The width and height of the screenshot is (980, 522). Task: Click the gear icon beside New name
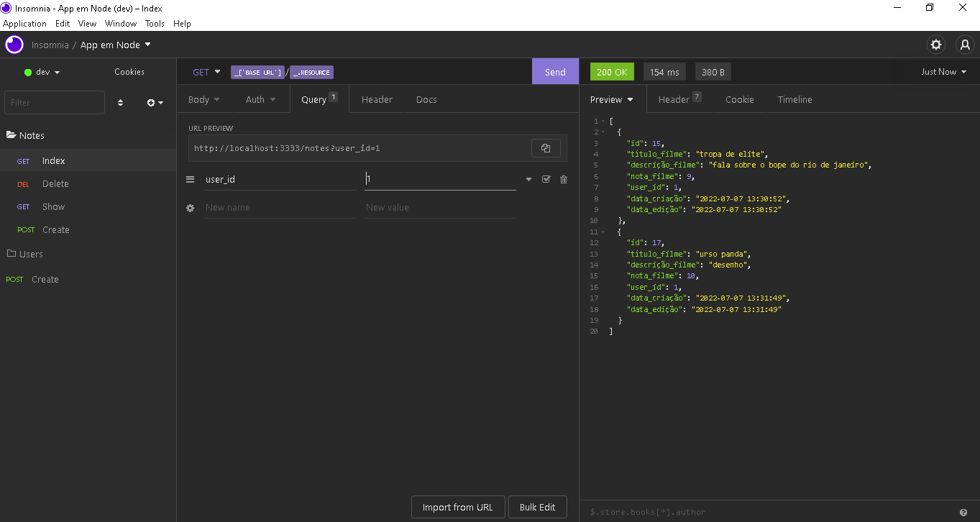point(191,208)
